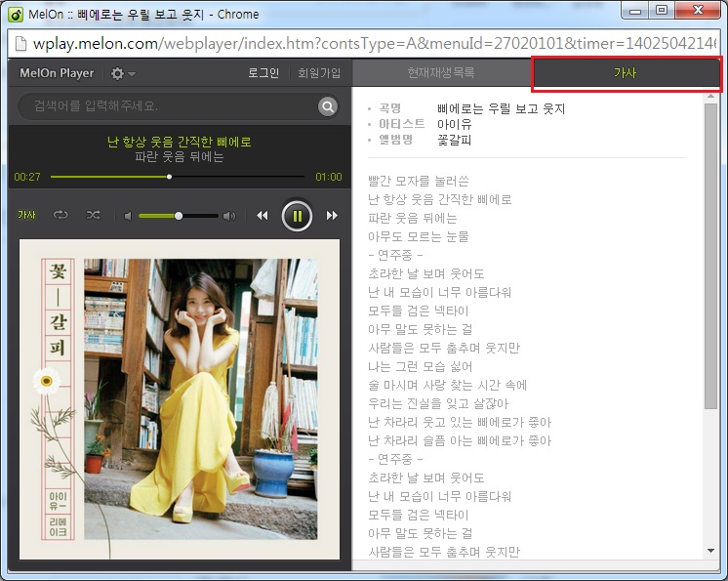Click the 로그인 link
The image size is (728, 581).
pos(263,73)
